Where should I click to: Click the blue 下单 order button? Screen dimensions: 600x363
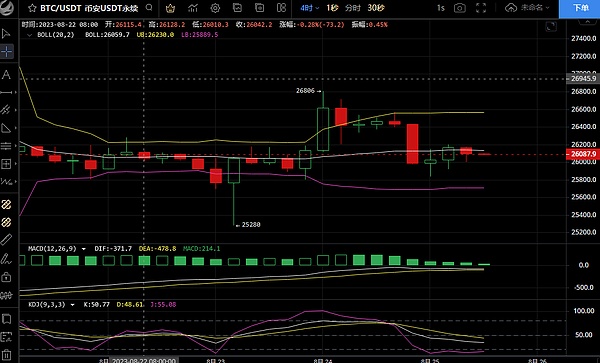pos(579,8)
